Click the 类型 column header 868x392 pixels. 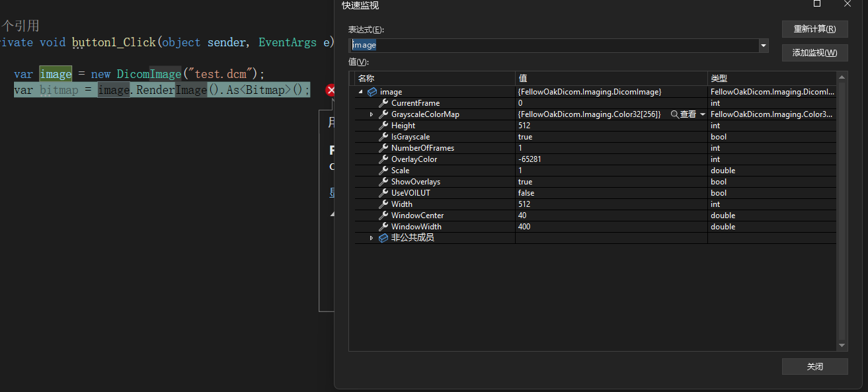(x=719, y=78)
